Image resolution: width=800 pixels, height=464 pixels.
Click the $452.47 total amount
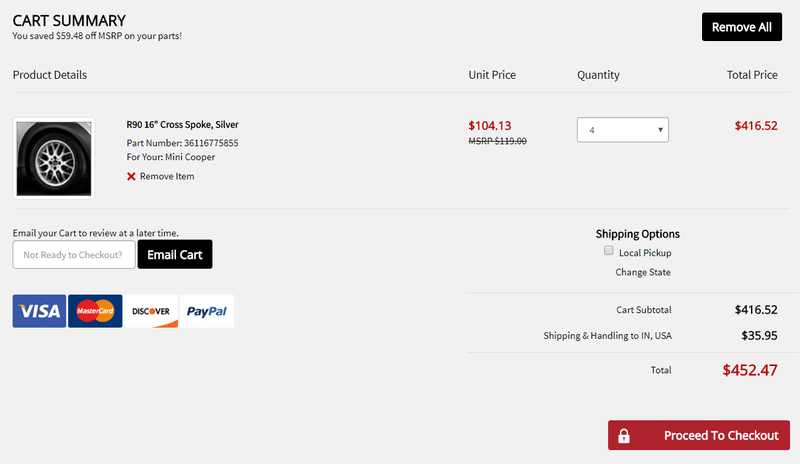coord(749,370)
